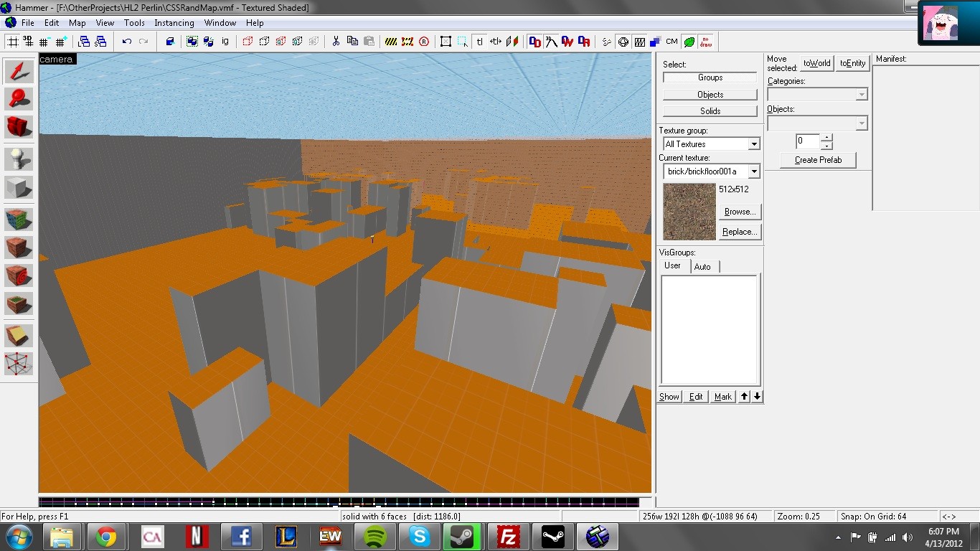Switch to the Auto VisGroups tab
The image size is (980, 551).
tap(703, 267)
